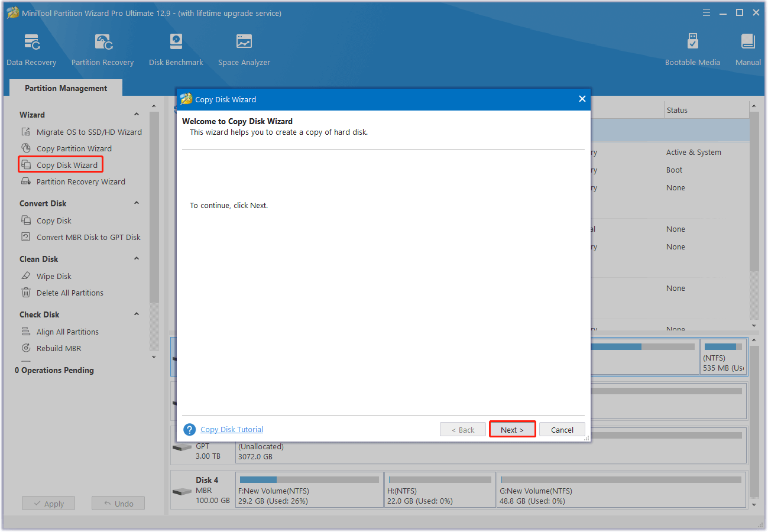Viewport: 768px width, 532px height.
Task: Close the Copy Disk Wizard dialog
Action: point(582,99)
